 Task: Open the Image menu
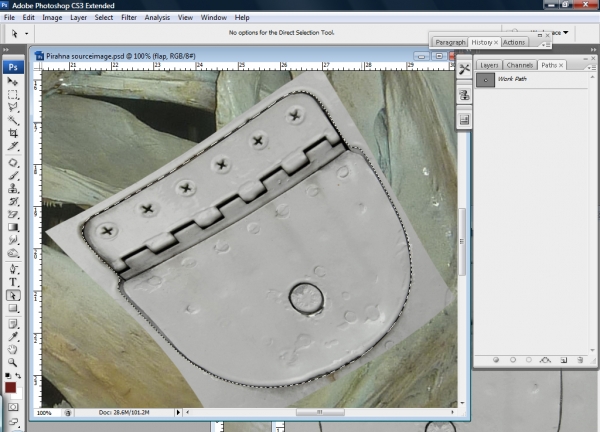(52, 18)
